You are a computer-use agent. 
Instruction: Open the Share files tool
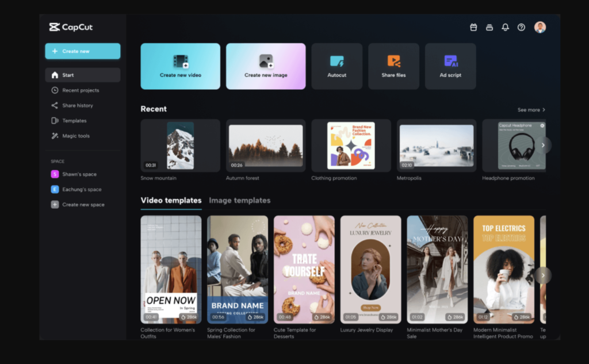[x=393, y=66]
